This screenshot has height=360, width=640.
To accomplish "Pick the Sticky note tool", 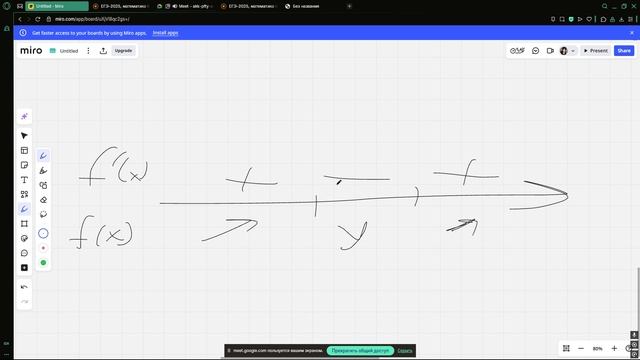I will (24, 165).
